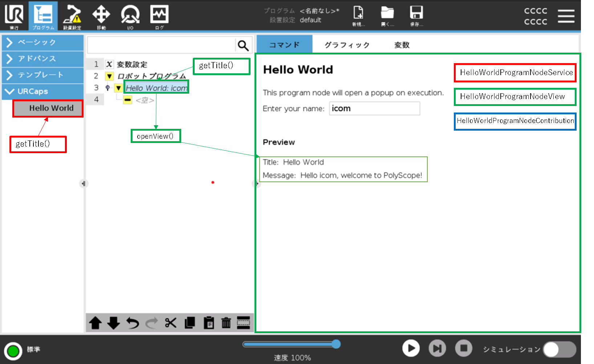Cut the selected program node
The width and height of the screenshot is (594, 364).
click(170, 323)
